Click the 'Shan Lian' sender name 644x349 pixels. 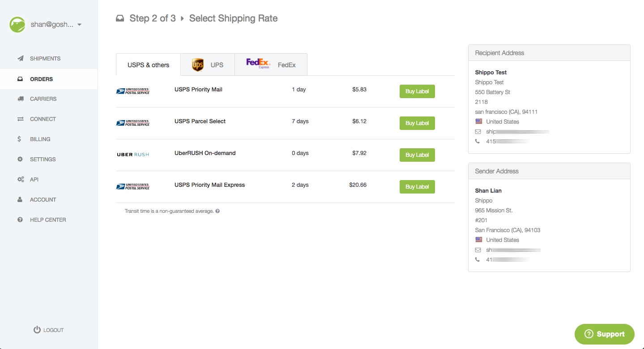pos(488,191)
